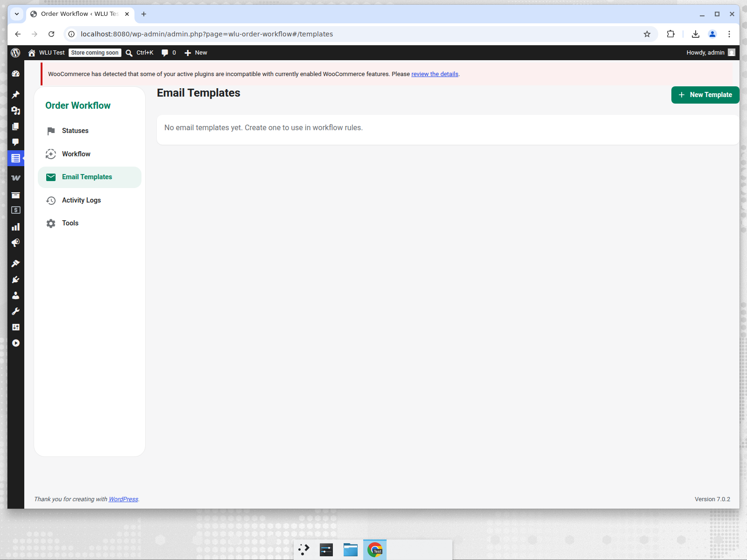Open the Chrome three-dot menu

pos(729,34)
